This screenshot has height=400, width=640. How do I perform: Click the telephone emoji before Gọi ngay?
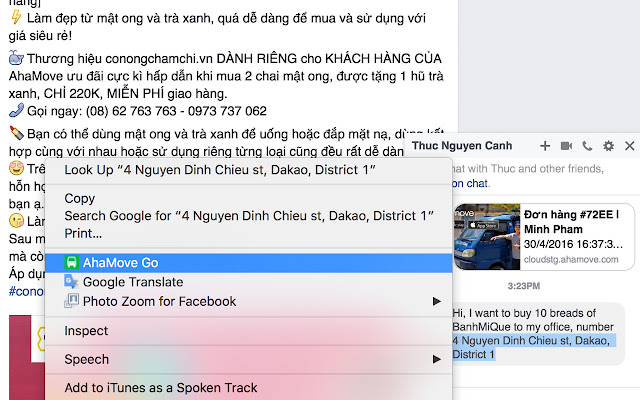(x=16, y=110)
